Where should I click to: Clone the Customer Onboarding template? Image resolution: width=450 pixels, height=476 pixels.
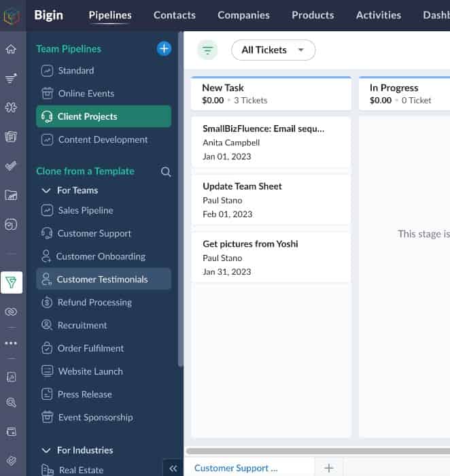click(104, 256)
